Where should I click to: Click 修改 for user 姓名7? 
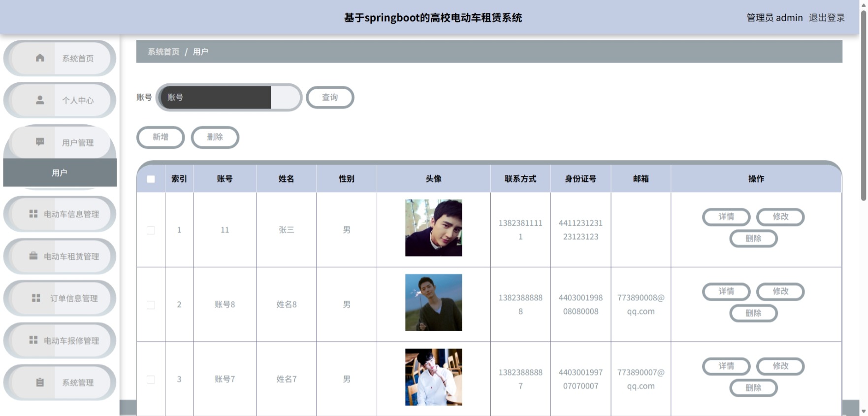pos(780,366)
